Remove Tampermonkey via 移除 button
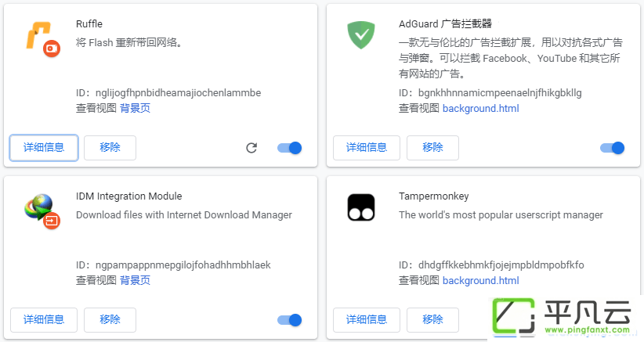The width and height of the screenshot is (644, 342). point(433,320)
